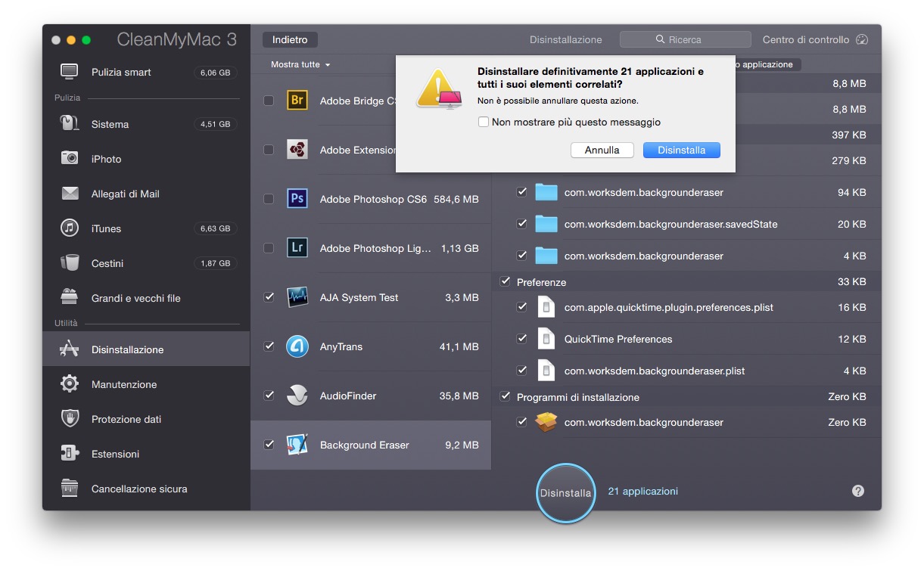Screen dimensions: 924x571
Task: Select Allegati di Mail envelope icon
Action: (x=70, y=194)
